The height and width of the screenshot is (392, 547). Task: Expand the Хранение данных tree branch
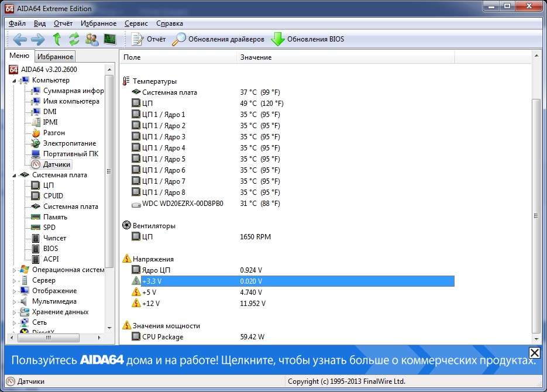(x=14, y=312)
